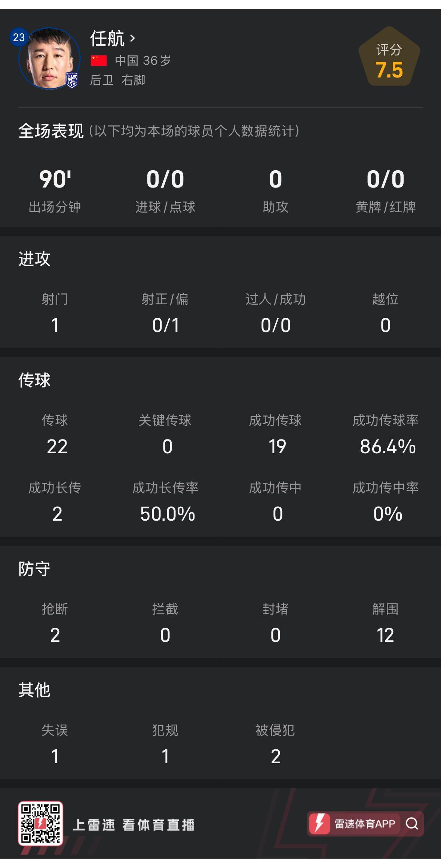
Task: Click the player name 任航
Action: (107, 38)
